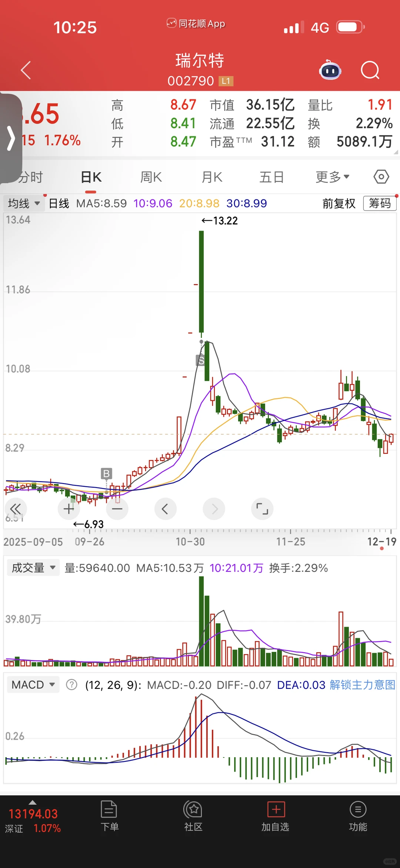Go back with the top-left arrow

coord(26,70)
